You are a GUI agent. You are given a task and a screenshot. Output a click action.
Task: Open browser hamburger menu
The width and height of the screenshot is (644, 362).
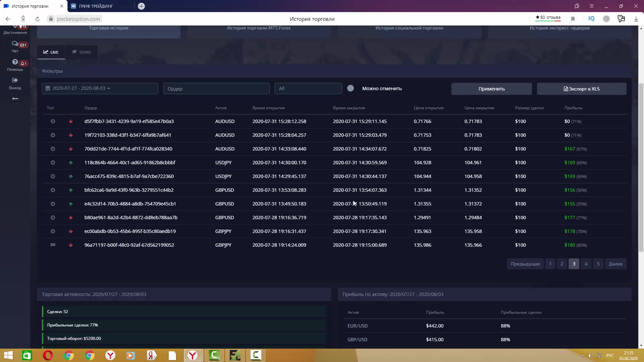(591, 6)
